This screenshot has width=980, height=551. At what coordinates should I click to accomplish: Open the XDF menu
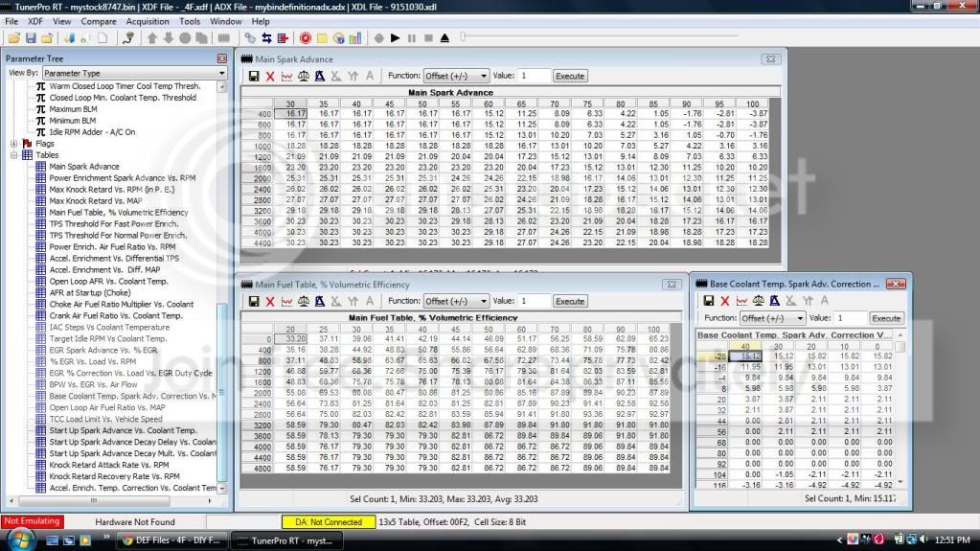[x=35, y=21]
